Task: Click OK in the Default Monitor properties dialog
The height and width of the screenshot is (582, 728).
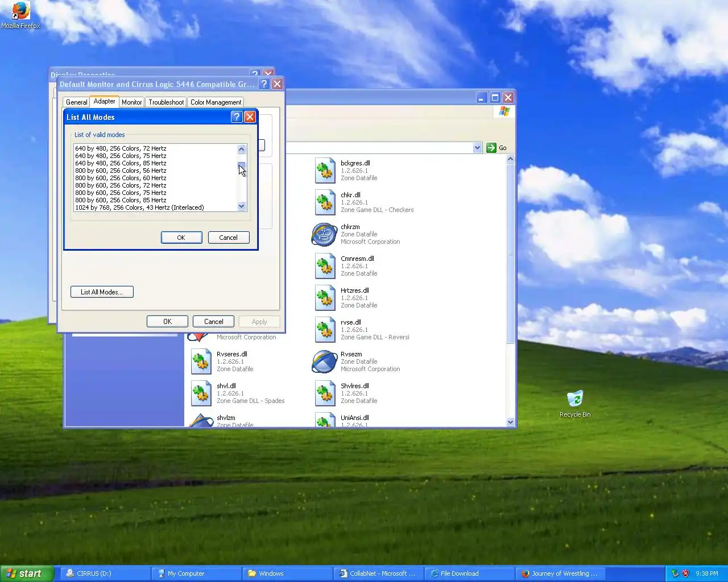Action: coord(167,322)
